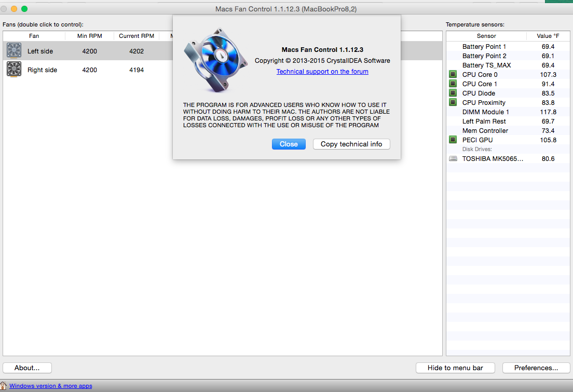Click the Disk Drives section label
Viewport: 573px width, 392px height.
477,149
